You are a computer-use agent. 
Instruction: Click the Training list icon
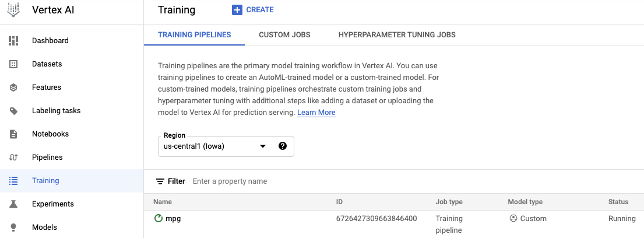pos(13,180)
